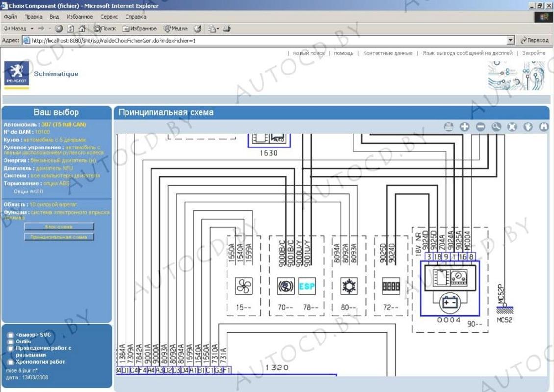The image size is (554, 392).
Task: Go to the Home page icon
Action: 82,28
